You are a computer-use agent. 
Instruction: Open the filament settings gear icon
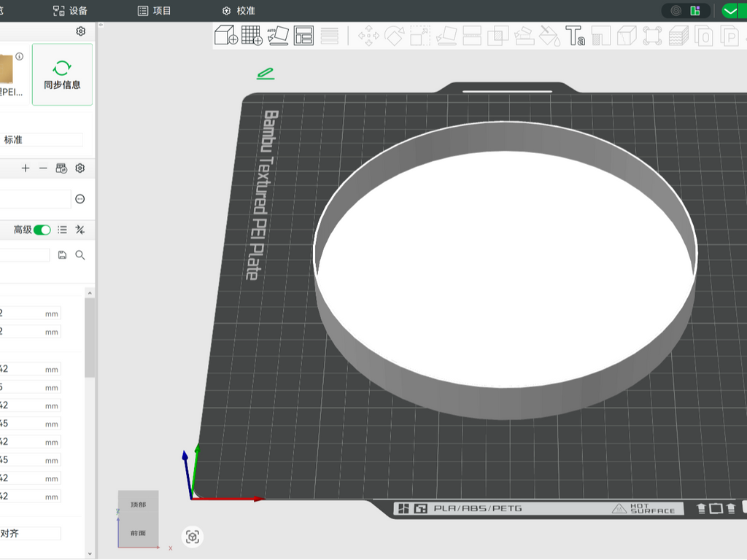[80, 168]
